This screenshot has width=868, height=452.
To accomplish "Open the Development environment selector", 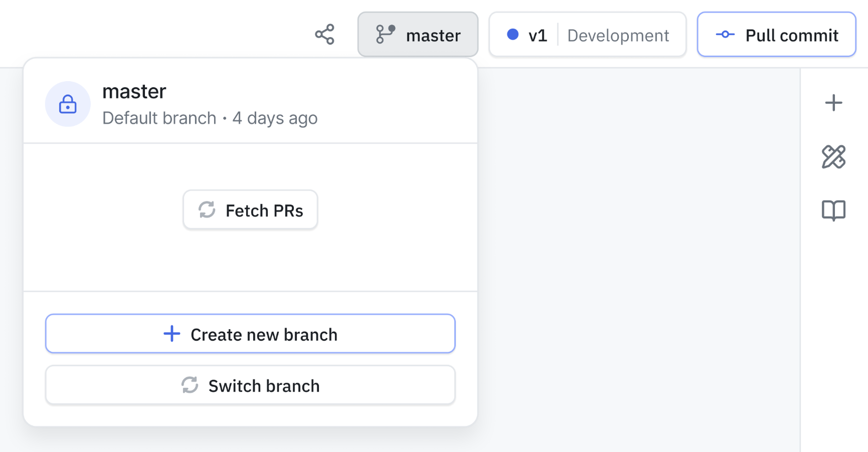I will click(618, 36).
